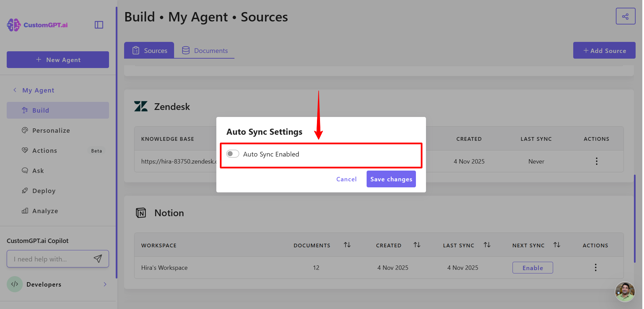Go back using My Agent chevron
Screen dimensions: 644x309
coord(15,90)
